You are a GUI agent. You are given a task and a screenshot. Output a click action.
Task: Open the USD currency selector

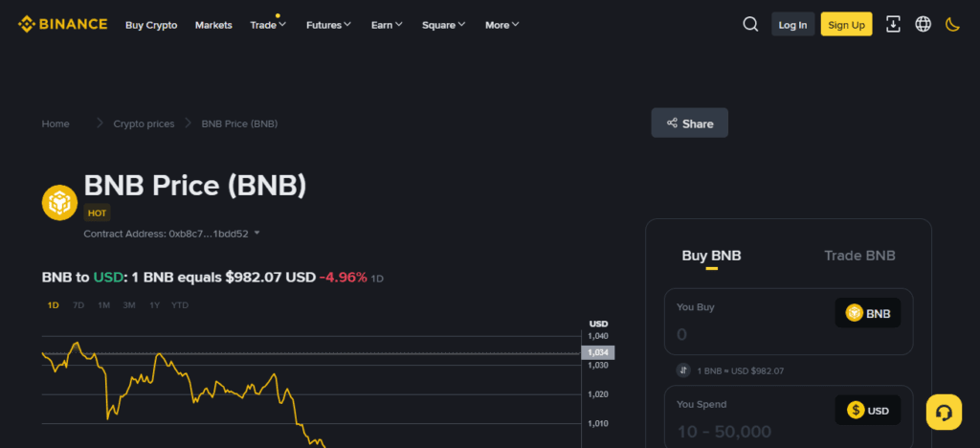pos(867,411)
